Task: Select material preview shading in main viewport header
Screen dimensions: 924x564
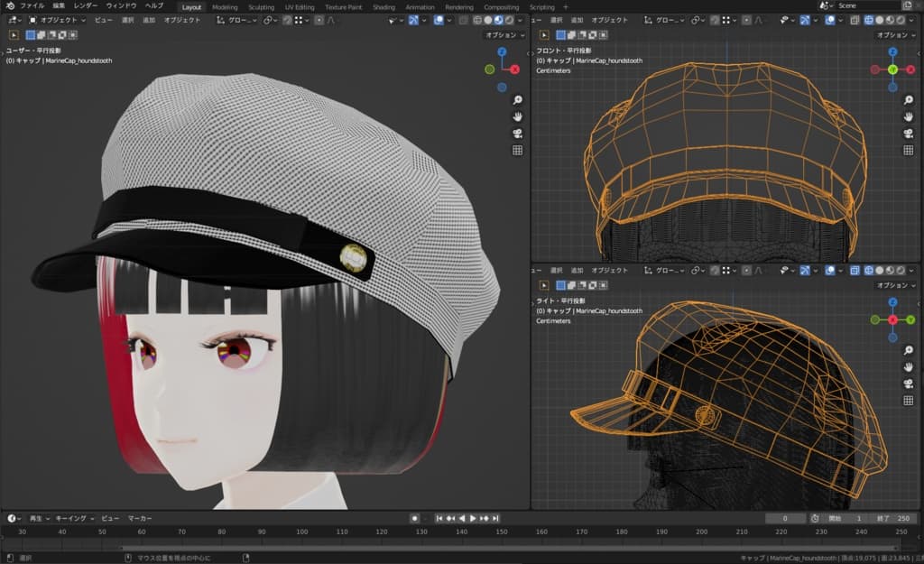Action: click(x=498, y=20)
